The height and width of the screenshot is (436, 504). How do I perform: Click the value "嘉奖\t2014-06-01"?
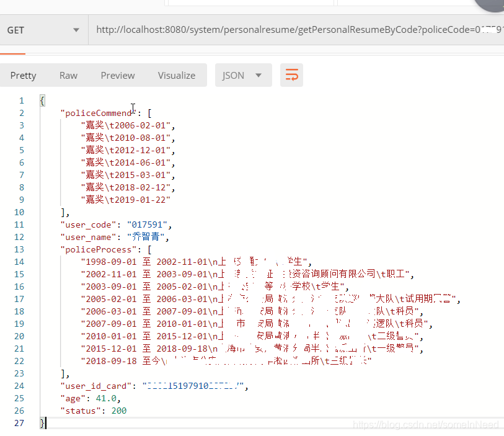125,162
